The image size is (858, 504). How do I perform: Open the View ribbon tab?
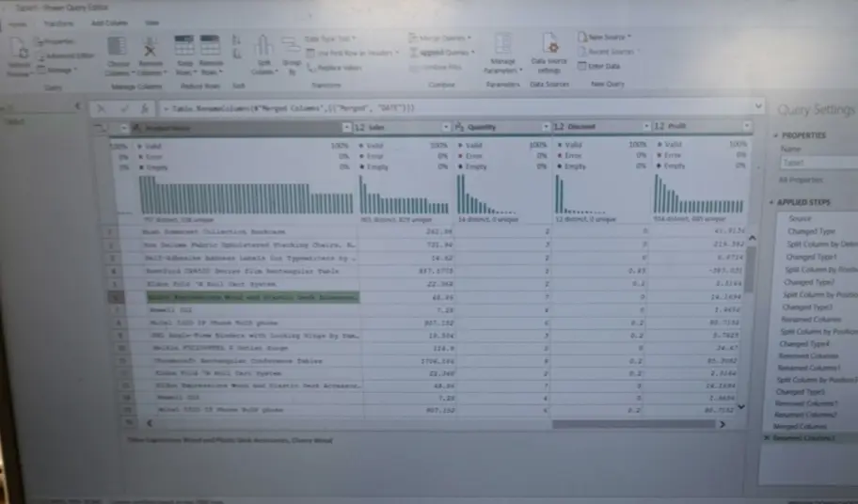(x=151, y=23)
